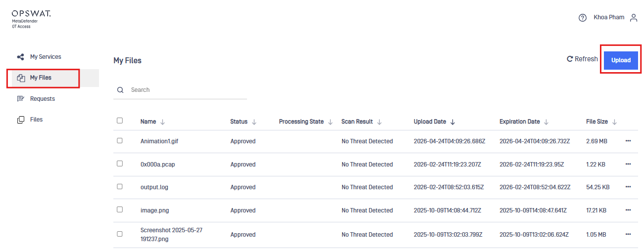Image resolution: width=644 pixels, height=251 pixels.
Task: Refresh the My Files list
Action: click(x=582, y=59)
